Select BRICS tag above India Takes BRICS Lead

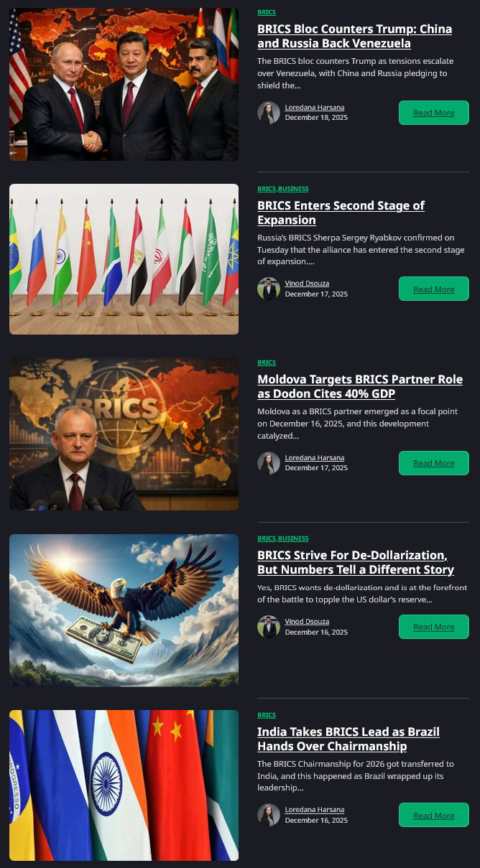click(267, 715)
